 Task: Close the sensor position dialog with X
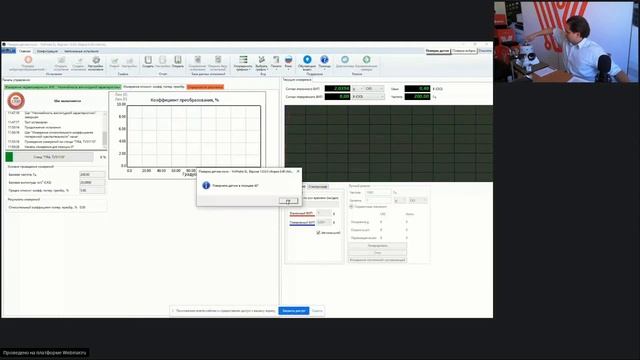(x=298, y=171)
